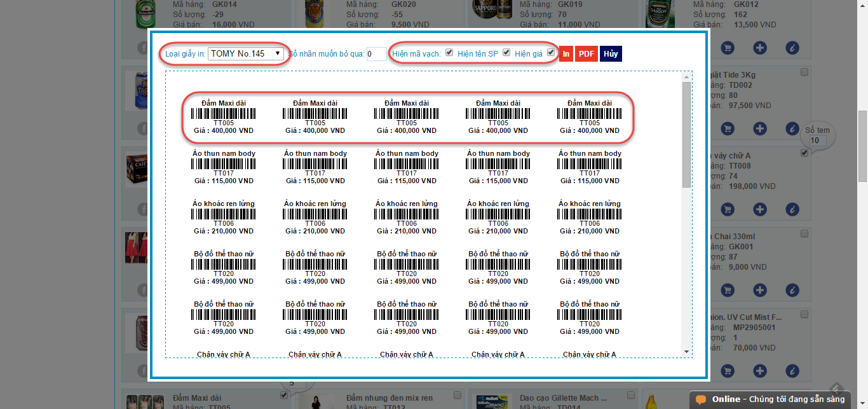
Task: Click the Heineken bottle thumbnail
Action: coord(145,15)
